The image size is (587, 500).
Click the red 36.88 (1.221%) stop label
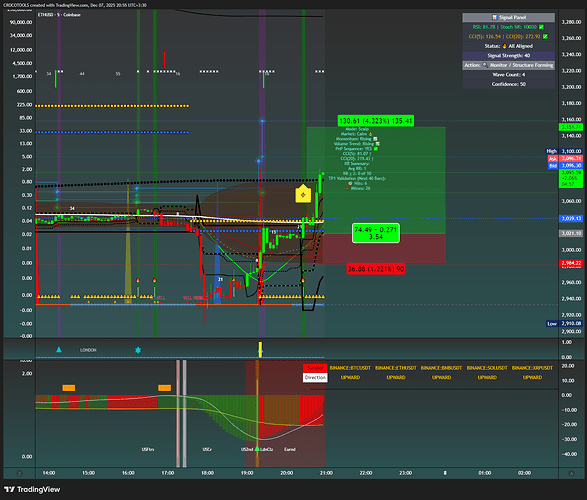click(375, 269)
